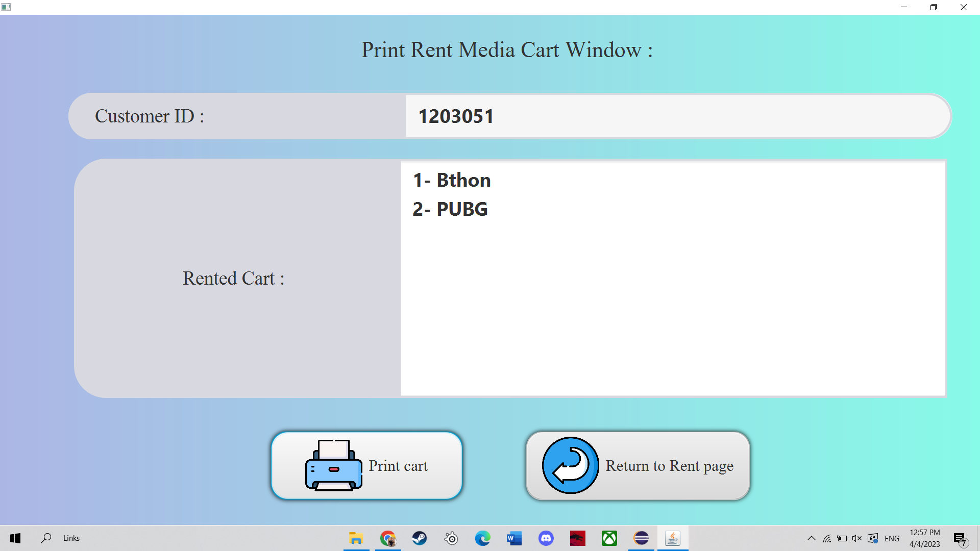This screenshot has height=551, width=980.
Task: Show hidden system tray icons
Action: tap(811, 538)
